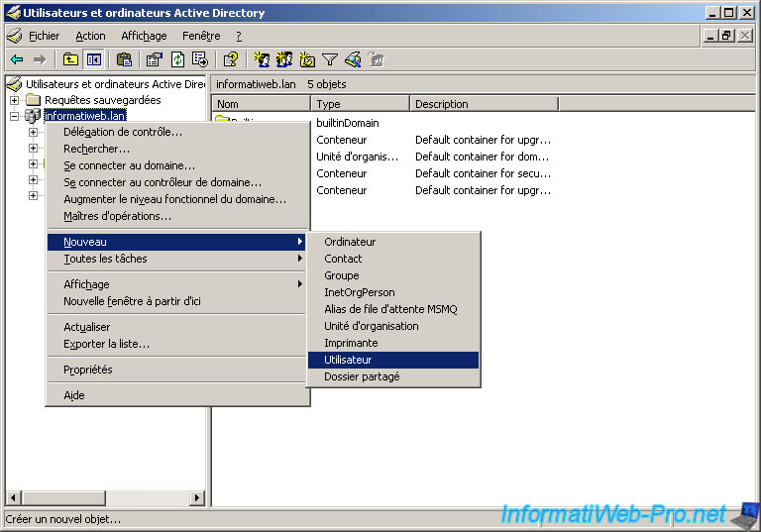The width and height of the screenshot is (761, 532).
Task: Select InetOrgPerson in the submenu
Action: (393, 292)
